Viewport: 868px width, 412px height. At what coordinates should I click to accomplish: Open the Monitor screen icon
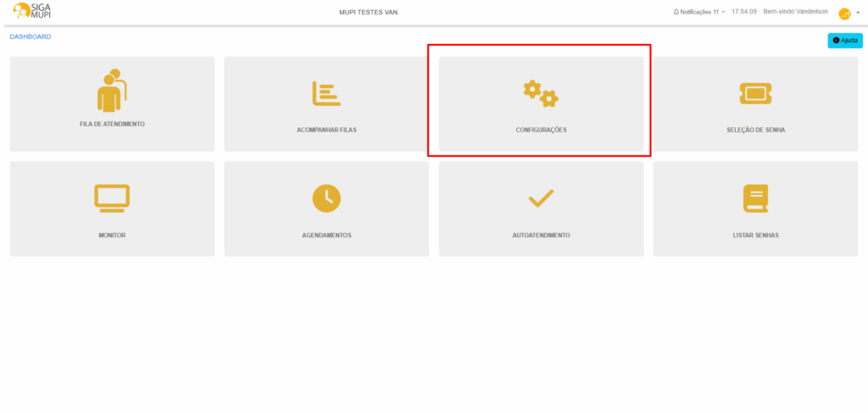coord(112,198)
